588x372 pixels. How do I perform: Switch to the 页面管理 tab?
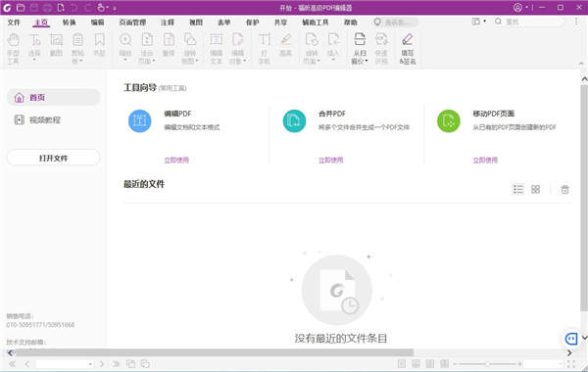point(132,23)
